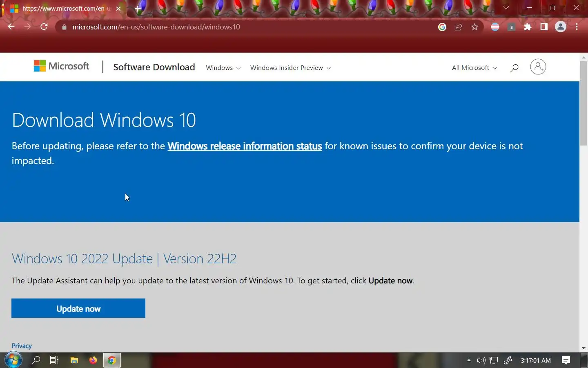Open the Privacy link
This screenshot has width=588, height=368.
coord(22,346)
